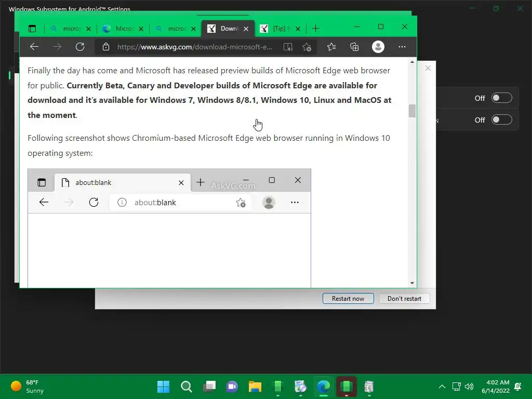Maximize the Edge browser window

coord(381,26)
